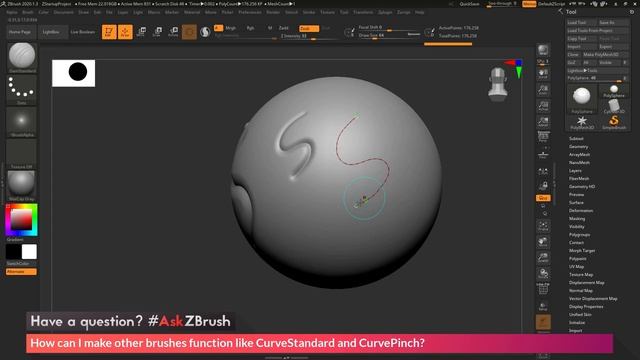Expand the UV Map section
The width and height of the screenshot is (640, 360).
coord(576,267)
